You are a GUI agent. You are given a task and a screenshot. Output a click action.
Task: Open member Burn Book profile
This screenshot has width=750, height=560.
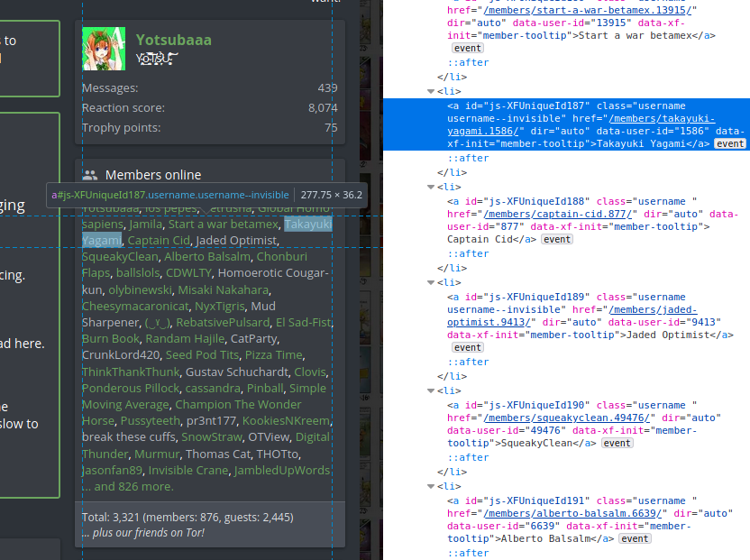click(x=111, y=339)
